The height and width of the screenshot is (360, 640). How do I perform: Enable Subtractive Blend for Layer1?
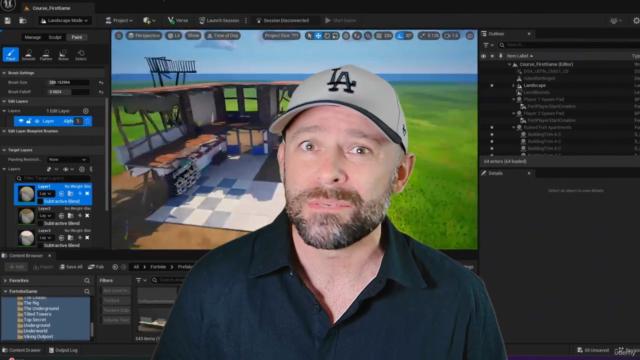click(x=40, y=201)
